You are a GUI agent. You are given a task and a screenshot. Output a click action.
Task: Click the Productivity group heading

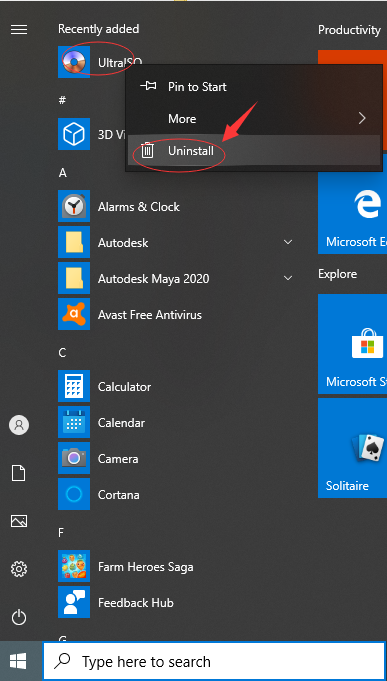349,30
